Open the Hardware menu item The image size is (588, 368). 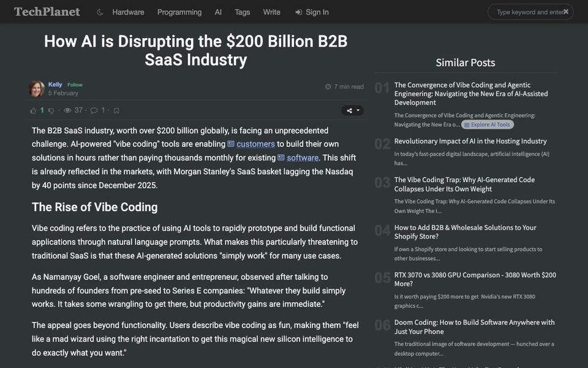click(x=128, y=12)
